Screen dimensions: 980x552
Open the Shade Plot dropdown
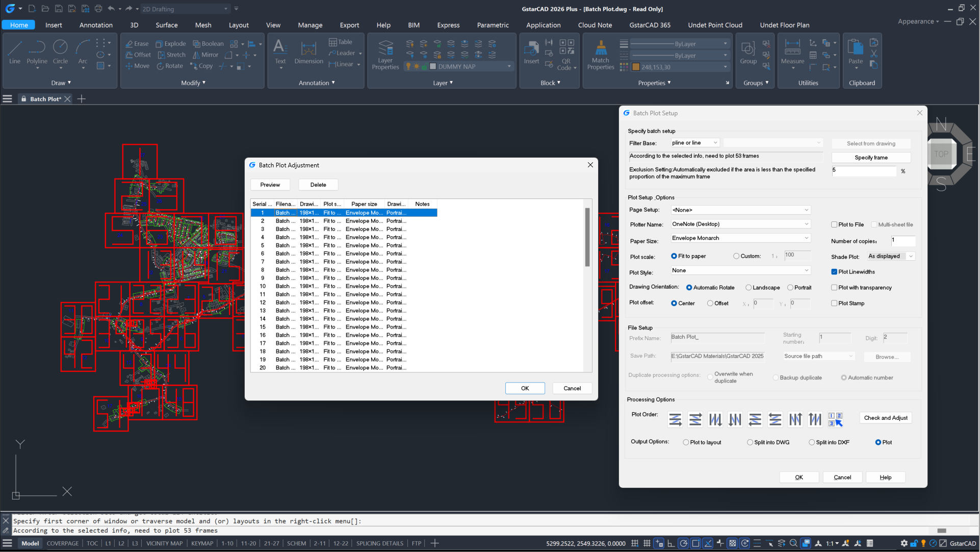tap(911, 256)
